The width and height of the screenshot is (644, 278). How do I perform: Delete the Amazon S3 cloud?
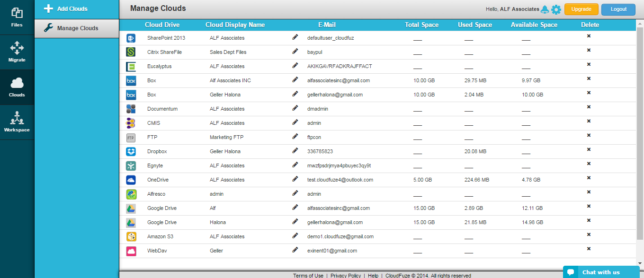pyautogui.click(x=589, y=235)
